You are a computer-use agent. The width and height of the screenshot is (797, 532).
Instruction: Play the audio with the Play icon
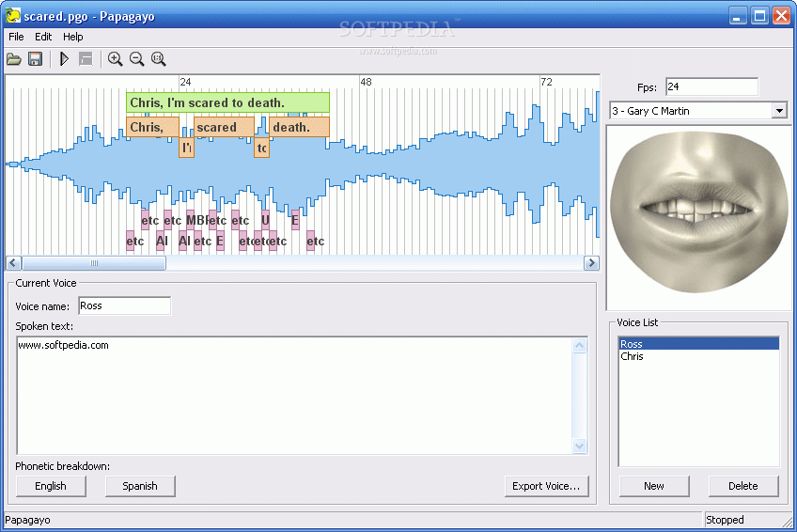(64, 59)
